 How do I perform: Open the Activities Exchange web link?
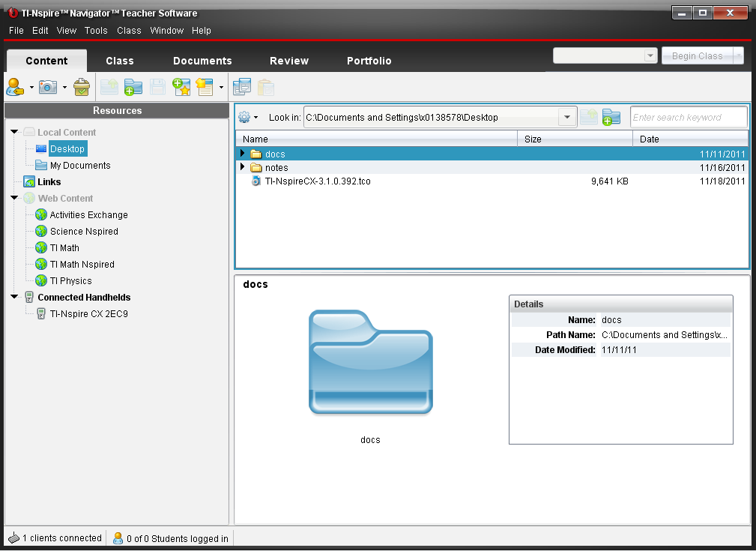pos(88,215)
